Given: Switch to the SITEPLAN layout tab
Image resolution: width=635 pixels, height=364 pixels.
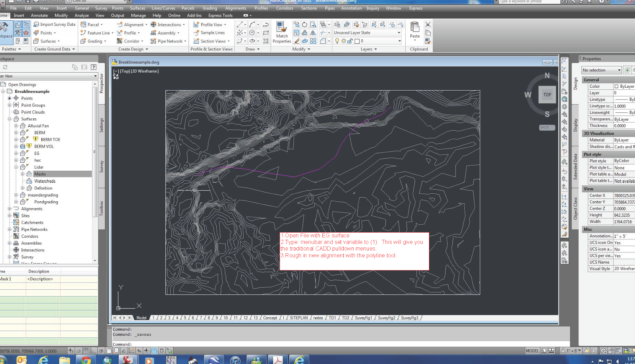Looking at the screenshot, I should [298, 318].
